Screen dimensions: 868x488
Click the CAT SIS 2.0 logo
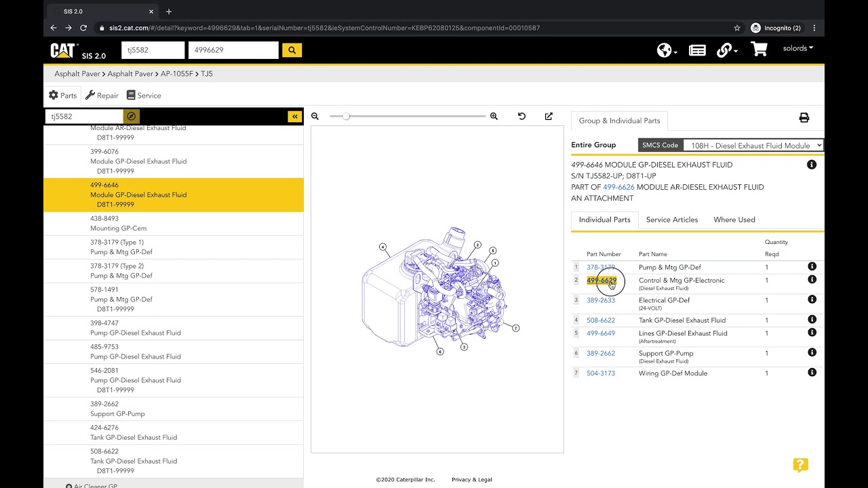pyautogui.click(x=78, y=51)
